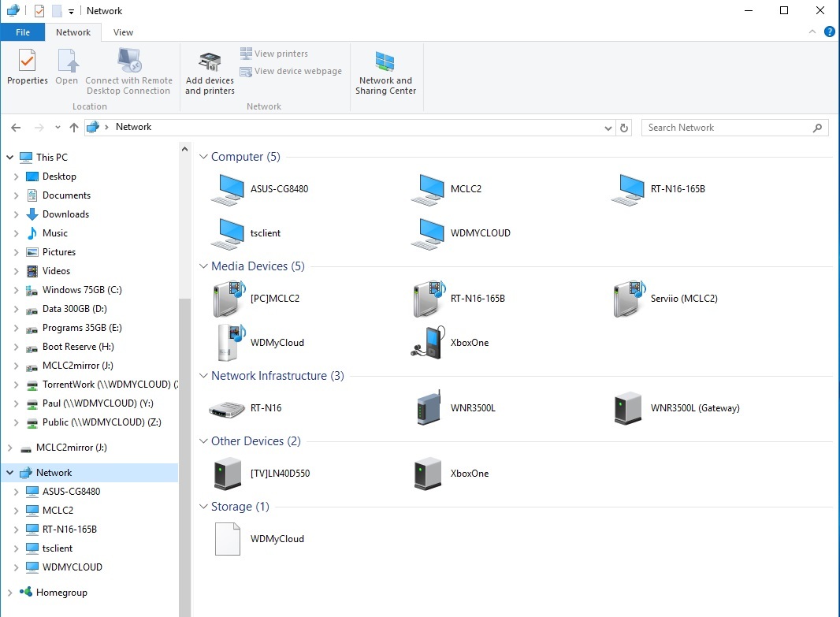Select Music in navigation tree
Image resolution: width=840 pixels, height=617 pixels.
(x=55, y=233)
